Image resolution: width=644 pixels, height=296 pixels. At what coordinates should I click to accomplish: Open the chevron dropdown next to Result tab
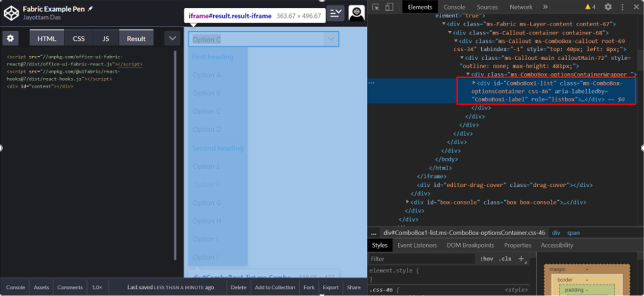click(172, 38)
